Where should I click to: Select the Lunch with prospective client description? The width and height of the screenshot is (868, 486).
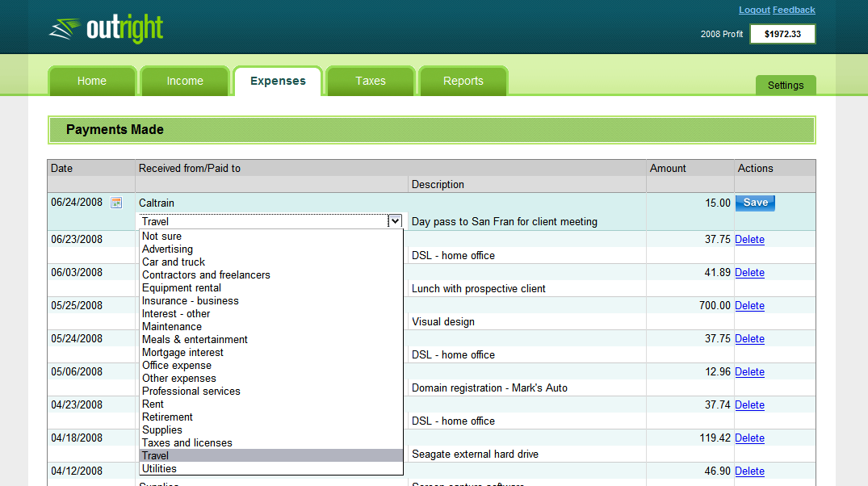point(478,289)
